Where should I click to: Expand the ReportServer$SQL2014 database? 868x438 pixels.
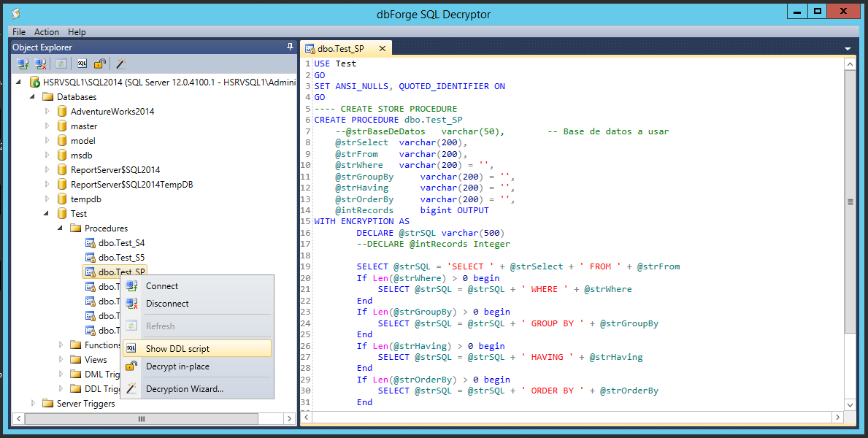point(47,169)
